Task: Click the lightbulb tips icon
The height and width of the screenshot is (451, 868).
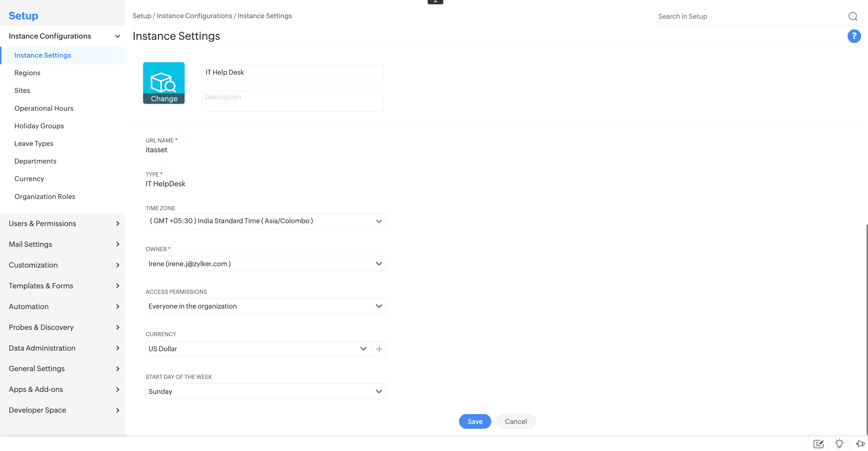Action: (839, 443)
